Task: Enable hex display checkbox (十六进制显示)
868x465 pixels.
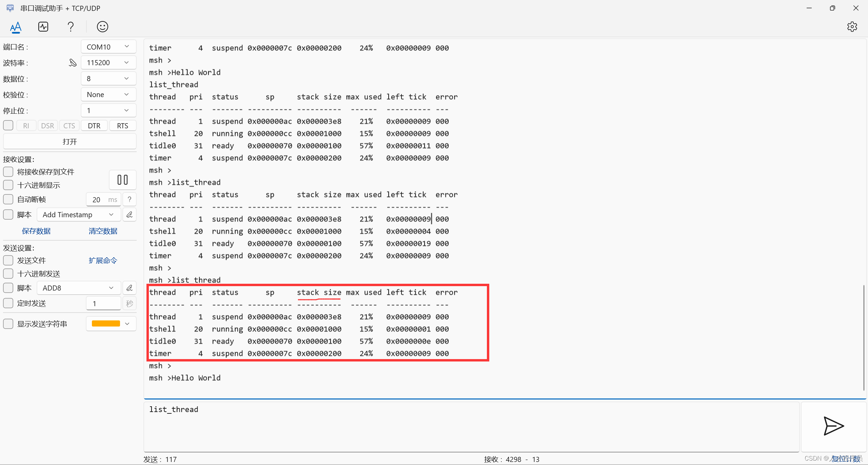Action: [8, 185]
